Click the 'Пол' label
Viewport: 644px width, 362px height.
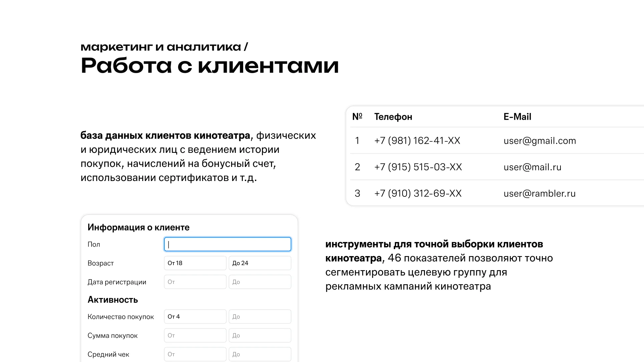coord(94,244)
